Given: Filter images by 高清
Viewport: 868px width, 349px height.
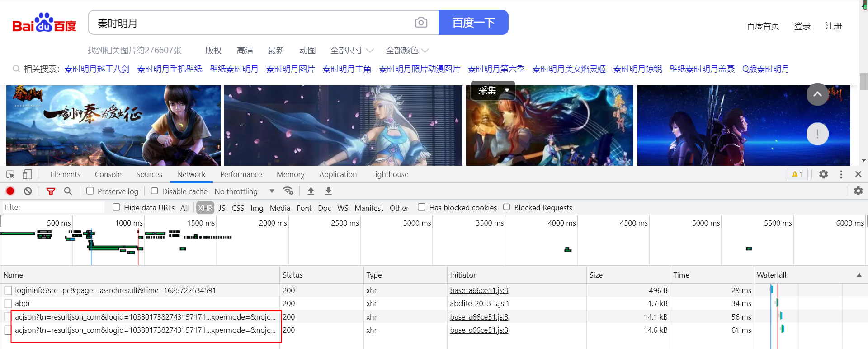Looking at the screenshot, I should click(245, 51).
